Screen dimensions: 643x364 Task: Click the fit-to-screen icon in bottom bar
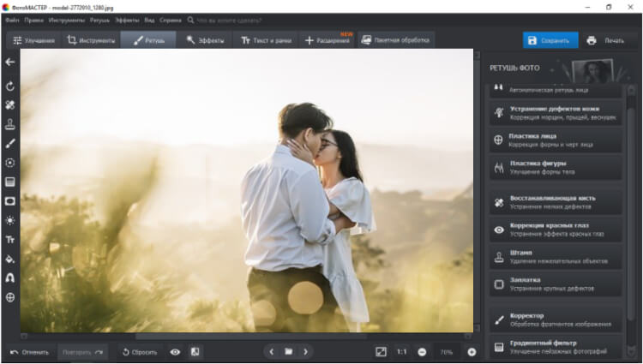[382, 352]
